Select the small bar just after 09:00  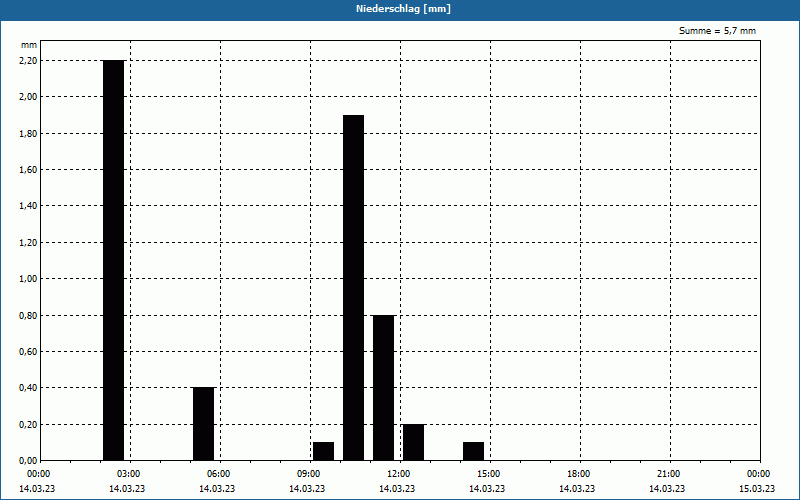[323, 452]
